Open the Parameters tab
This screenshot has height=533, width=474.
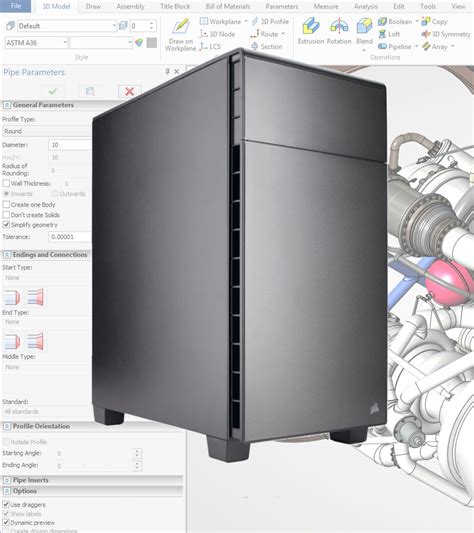282,6
